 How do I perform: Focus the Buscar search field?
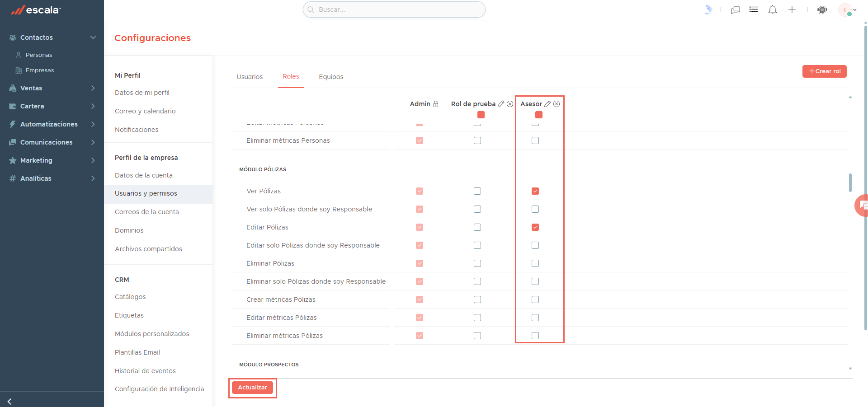click(x=394, y=9)
